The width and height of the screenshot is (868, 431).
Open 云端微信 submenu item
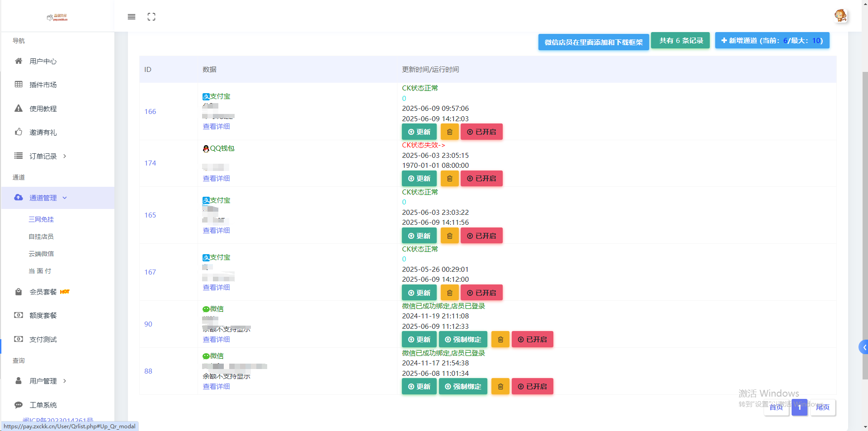[41, 254]
